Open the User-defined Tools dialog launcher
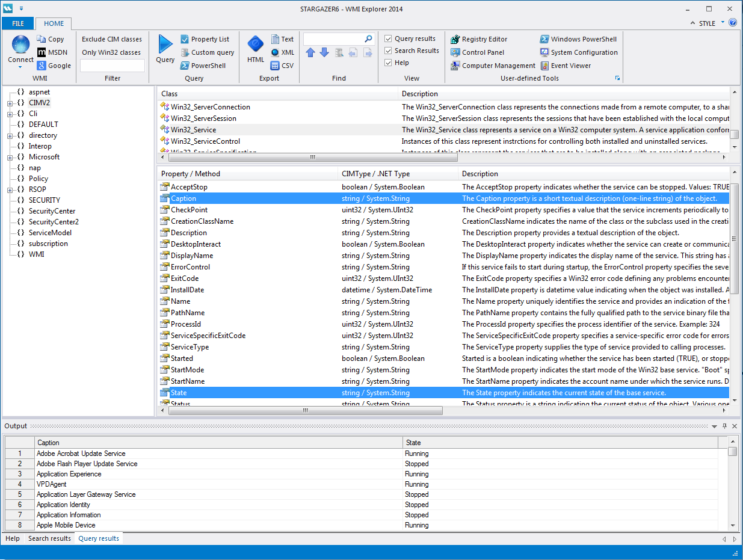This screenshot has height=560, width=743. [616, 78]
